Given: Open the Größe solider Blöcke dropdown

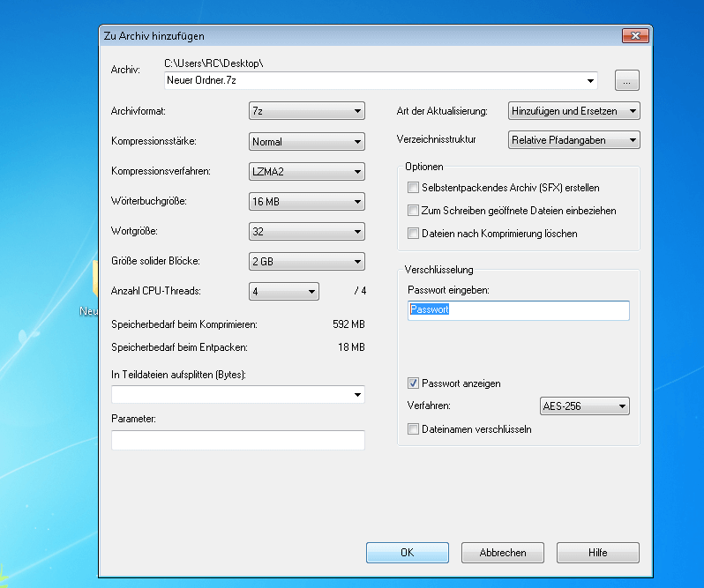Looking at the screenshot, I should pos(306,262).
